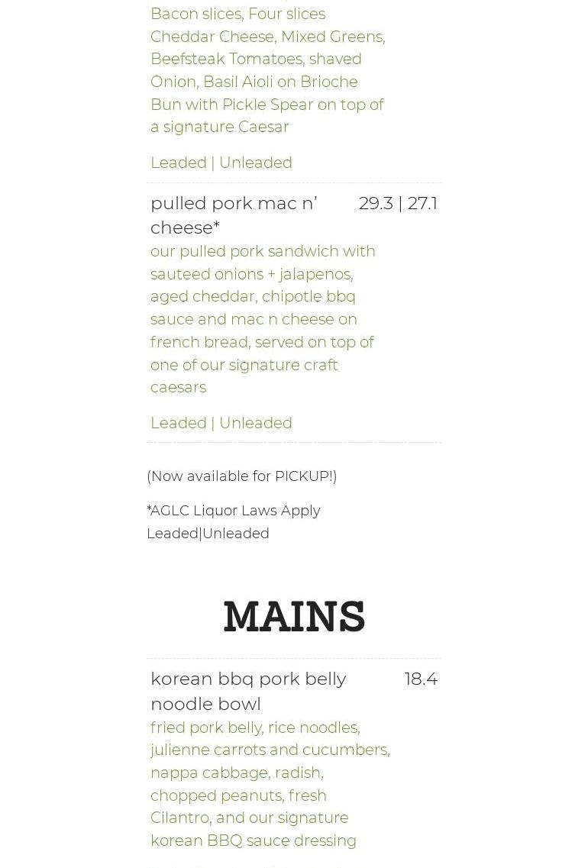Click Leaded | Unleaded under pulled pork description
The height and width of the screenshot is (868, 588).
(x=221, y=423)
